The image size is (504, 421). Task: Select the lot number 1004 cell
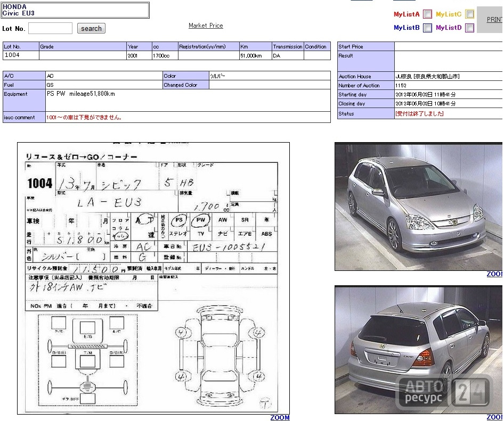[x=21, y=55]
